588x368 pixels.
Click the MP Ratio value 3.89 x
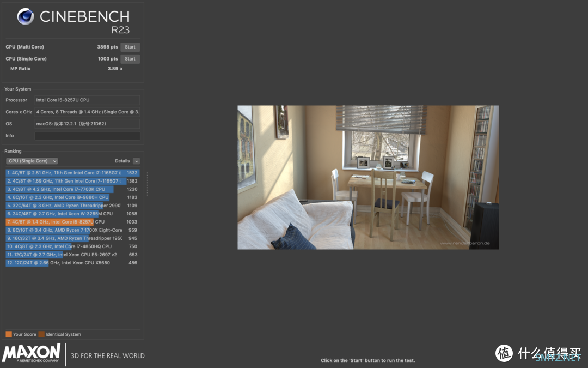pos(115,68)
